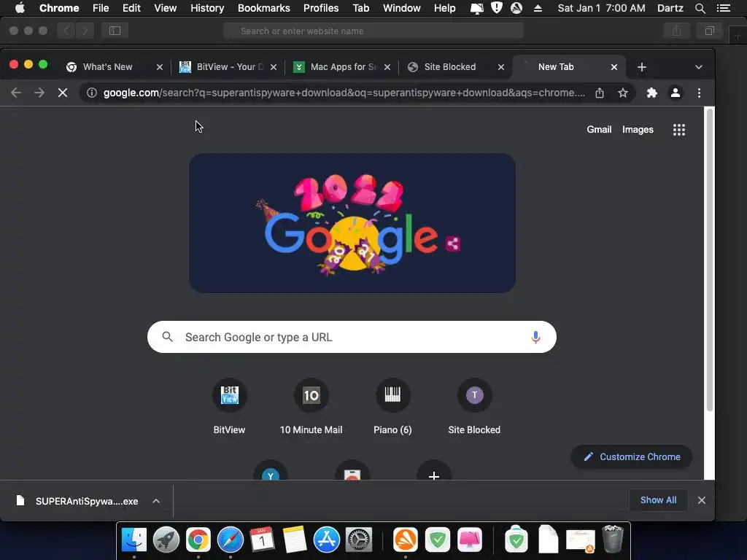Image resolution: width=747 pixels, height=560 pixels.
Task: Click the Google 2022 doodle image
Action: 352,223
